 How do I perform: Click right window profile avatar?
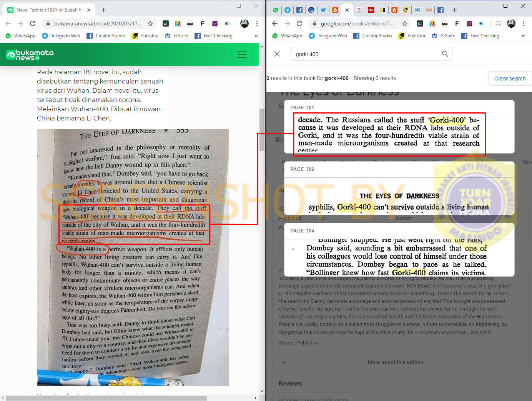point(511,23)
